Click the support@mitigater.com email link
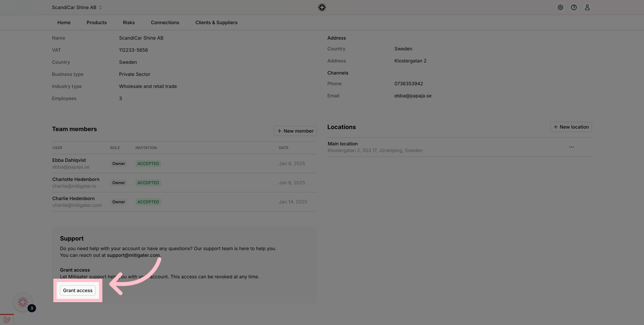Screen dimensions: 644x325 [133, 255]
